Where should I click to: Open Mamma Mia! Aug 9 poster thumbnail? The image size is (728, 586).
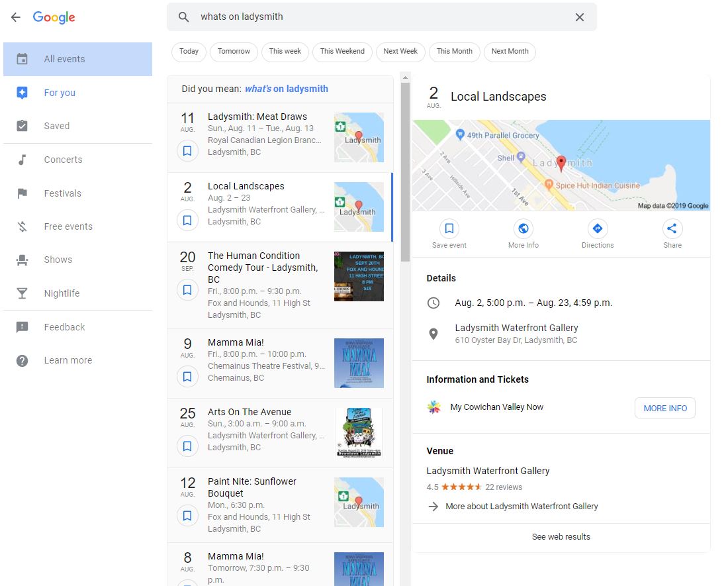click(359, 363)
